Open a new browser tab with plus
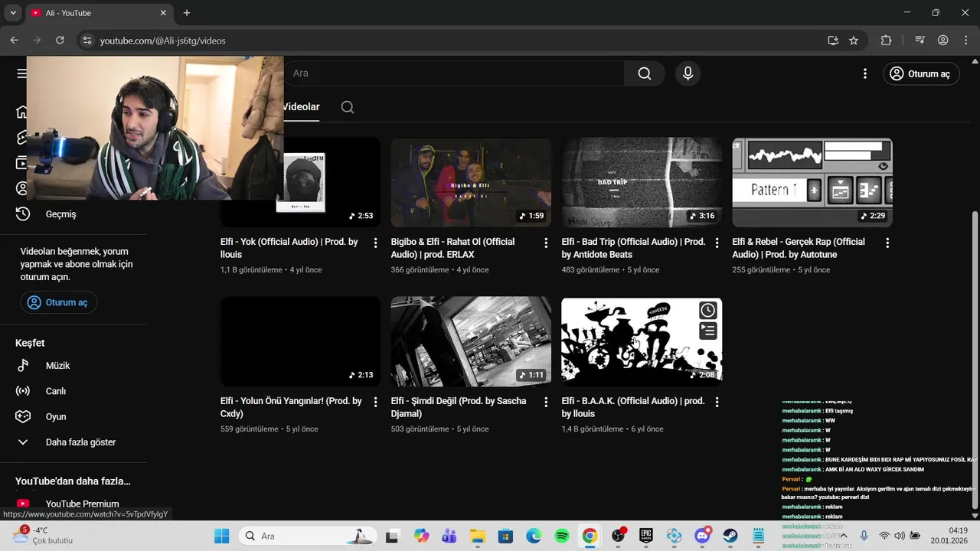980x551 pixels. (187, 13)
